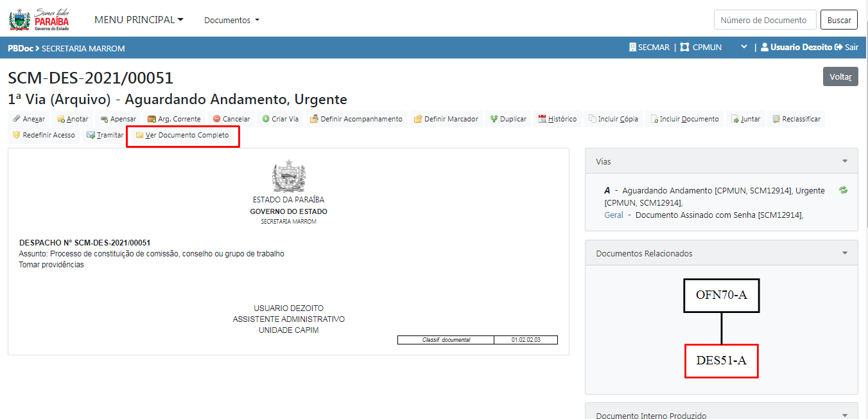Collapse the Vias panel
Image resolution: width=868 pixels, height=419 pixels.
(845, 162)
